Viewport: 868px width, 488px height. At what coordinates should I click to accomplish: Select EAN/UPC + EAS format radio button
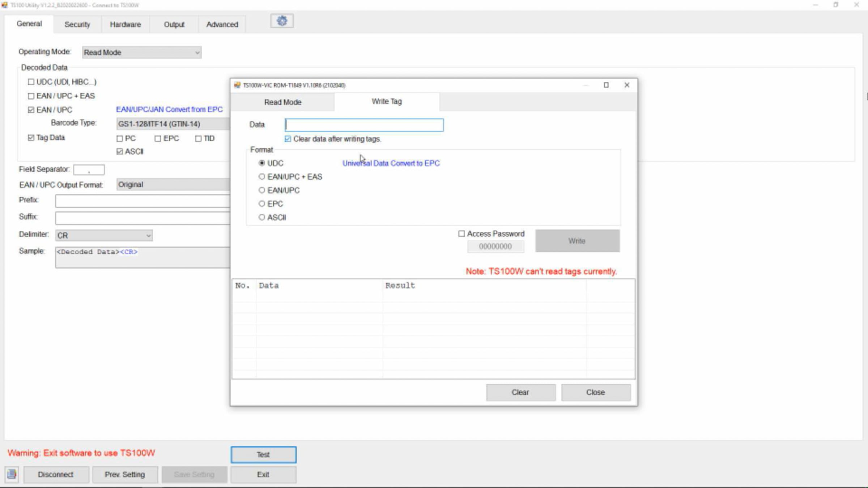point(262,177)
